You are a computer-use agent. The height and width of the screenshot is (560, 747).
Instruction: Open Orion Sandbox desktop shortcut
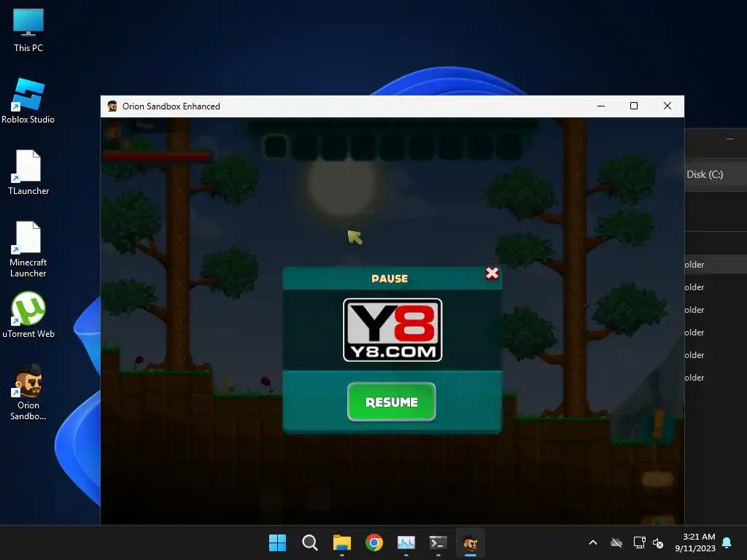coord(28,392)
